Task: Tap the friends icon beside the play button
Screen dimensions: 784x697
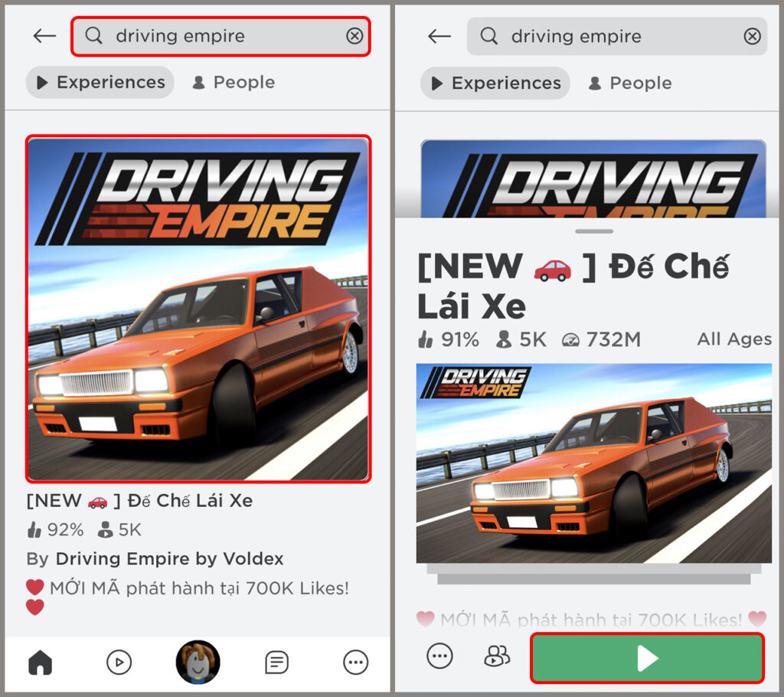Action: 496,656
